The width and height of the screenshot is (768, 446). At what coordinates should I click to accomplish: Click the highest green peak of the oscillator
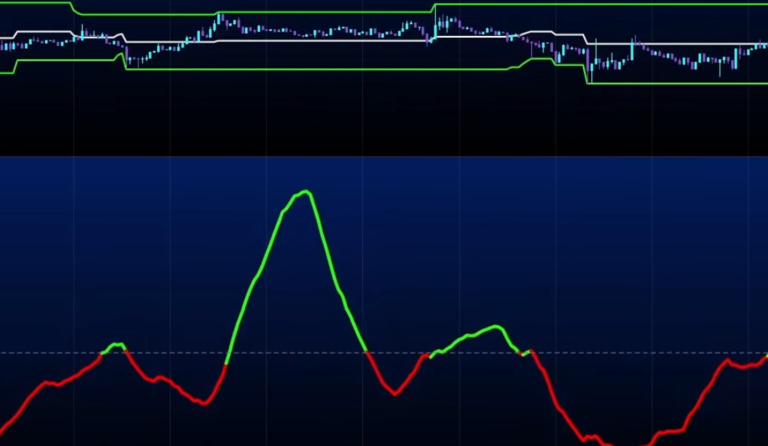304,192
